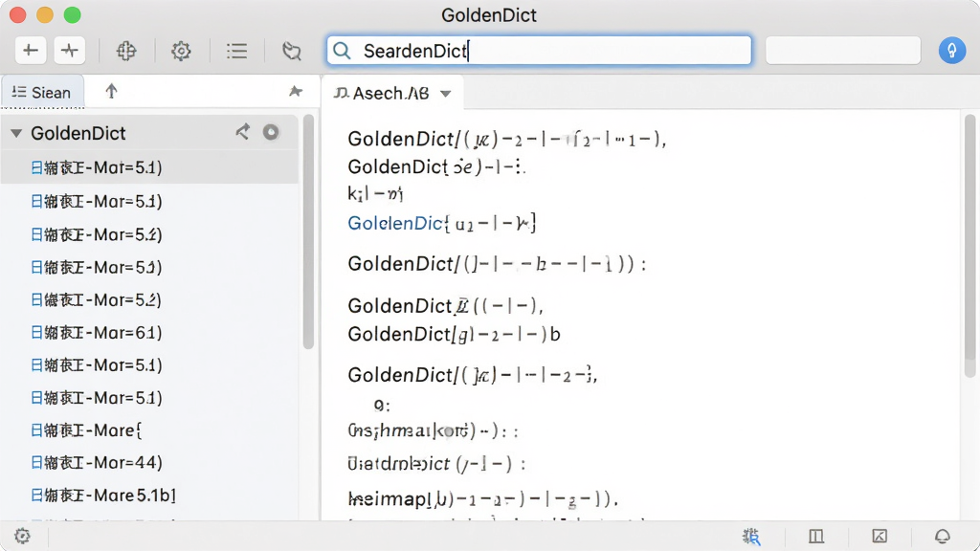This screenshot has height=551, width=980.
Task: Open dropdown arrow beside Asech.AB tab
Action: [446, 94]
